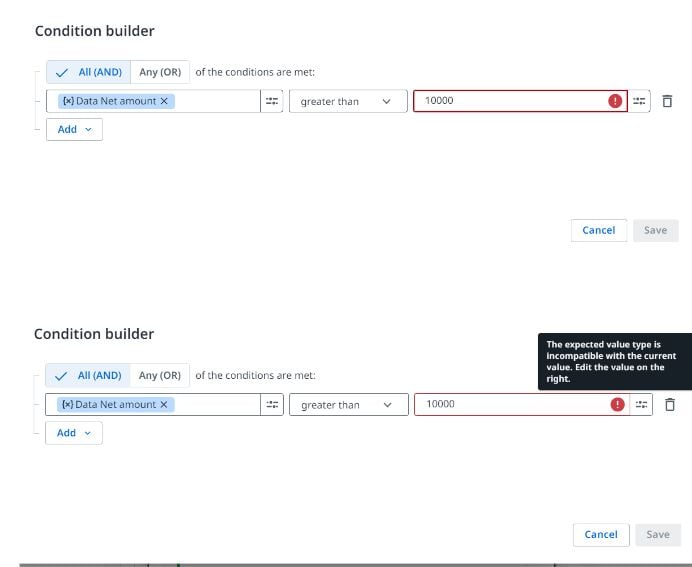692x567 pixels.
Task: Delete condition row via lower trash icon
Action: click(670, 404)
